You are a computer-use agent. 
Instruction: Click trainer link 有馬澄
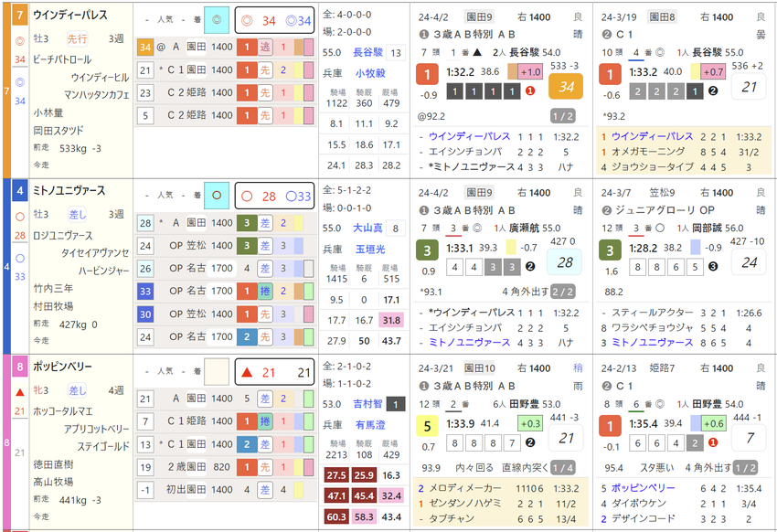click(x=370, y=425)
